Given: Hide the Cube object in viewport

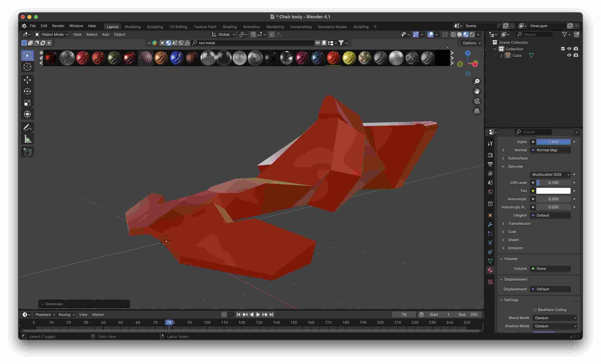Looking at the screenshot, I should 569,55.
